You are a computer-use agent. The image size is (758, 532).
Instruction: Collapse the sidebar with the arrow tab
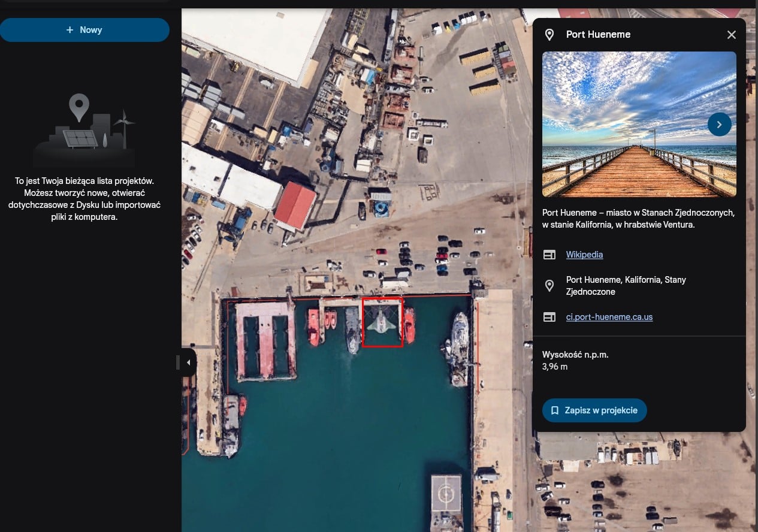188,362
